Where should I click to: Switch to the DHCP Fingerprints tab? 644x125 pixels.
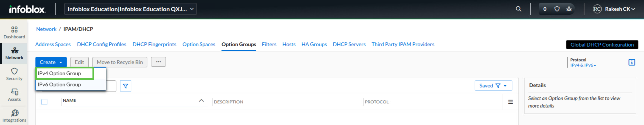(x=154, y=44)
